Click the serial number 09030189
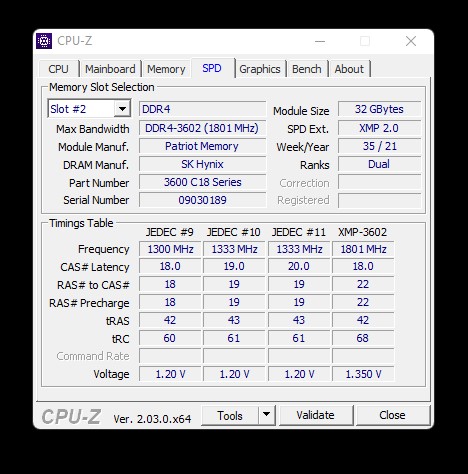Image resolution: width=468 pixels, height=474 pixels. tap(202, 200)
